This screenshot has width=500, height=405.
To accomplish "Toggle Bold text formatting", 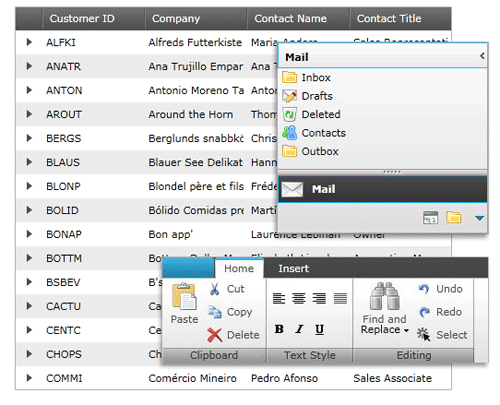I will coord(279,329).
